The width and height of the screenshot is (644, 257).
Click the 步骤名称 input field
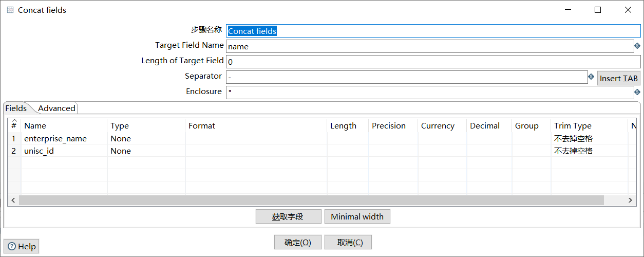pyautogui.click(x=433, y=31)
